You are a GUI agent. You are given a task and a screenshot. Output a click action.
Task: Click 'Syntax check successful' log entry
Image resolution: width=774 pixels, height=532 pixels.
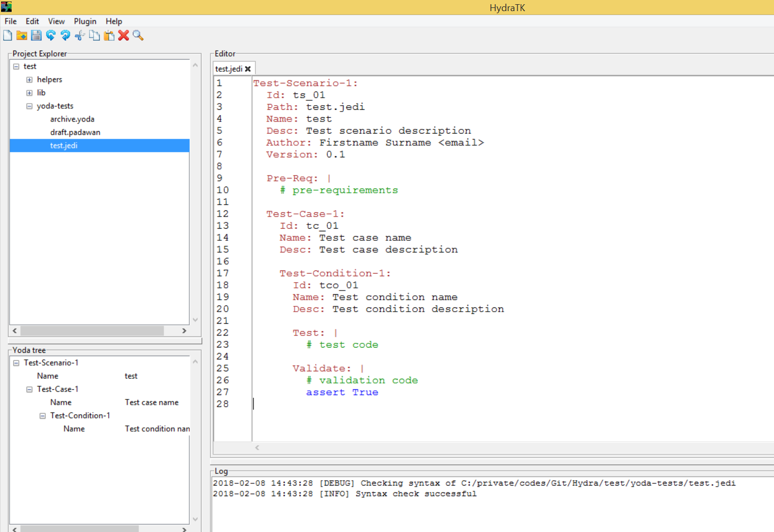tap(416, 494)
